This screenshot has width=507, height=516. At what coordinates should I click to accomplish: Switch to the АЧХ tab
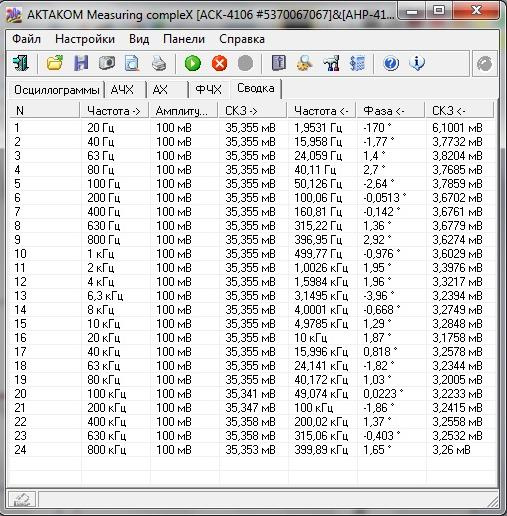122,90
